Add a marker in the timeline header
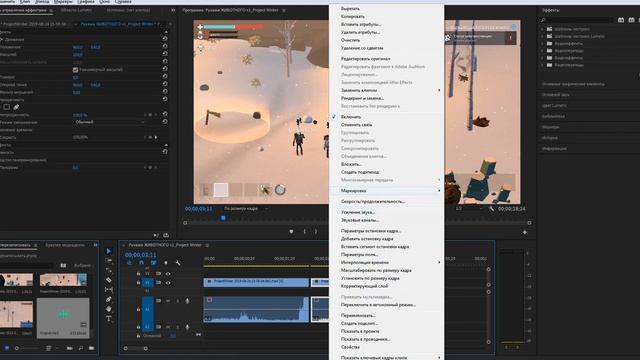Image resolution: width=640 pixels, height=360 pixels. coord(166,263)
